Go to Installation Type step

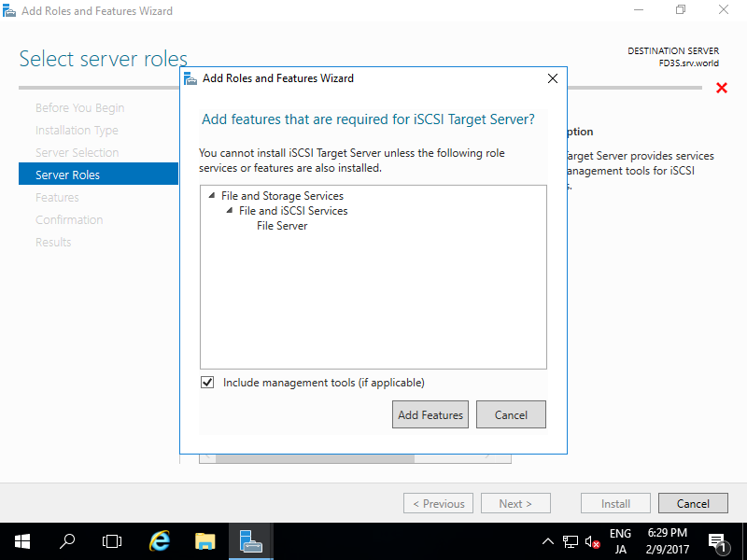point(77,131)
